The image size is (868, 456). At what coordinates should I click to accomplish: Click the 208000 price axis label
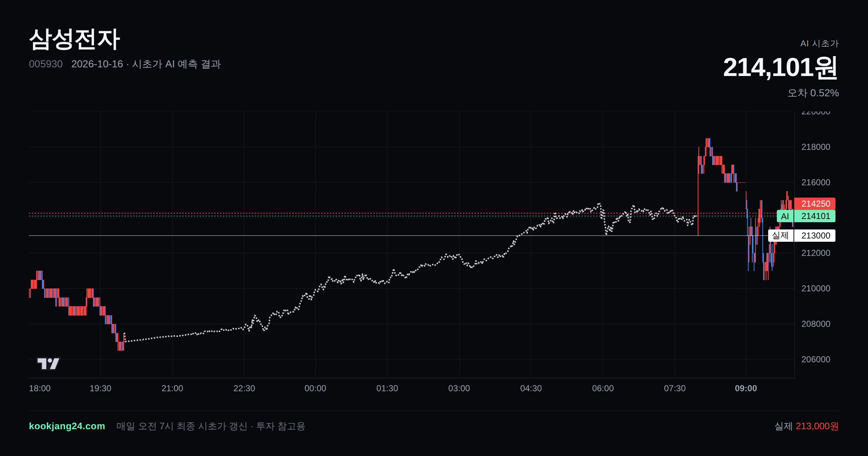coord(816,324)
